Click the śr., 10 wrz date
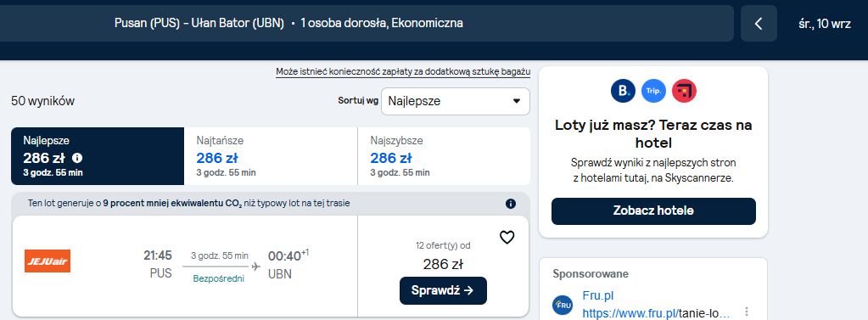The height and width of the screenshot is (320, 868). (x=825, y=24)
